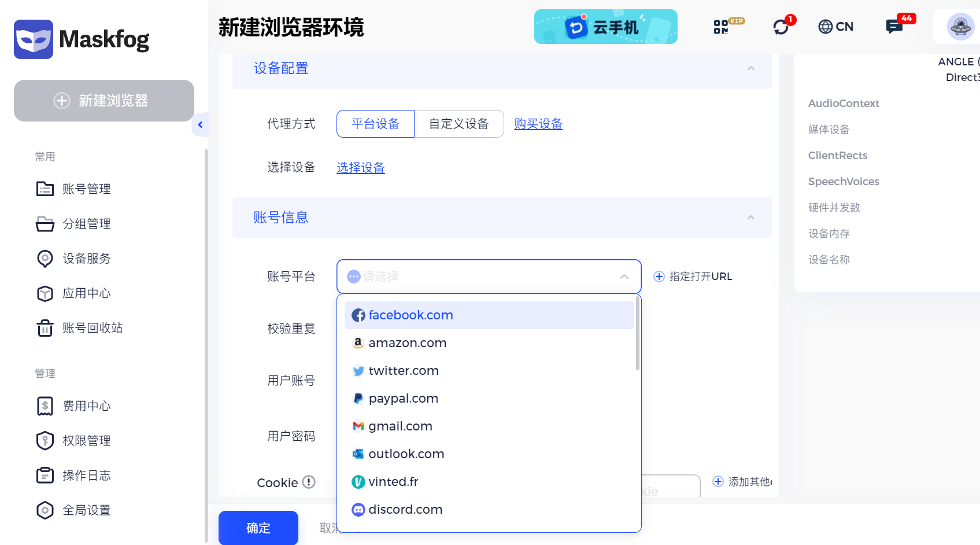The height and width of the screenshot is (545, 980).
Task: Open the messages chat icon
Action: 896,26
